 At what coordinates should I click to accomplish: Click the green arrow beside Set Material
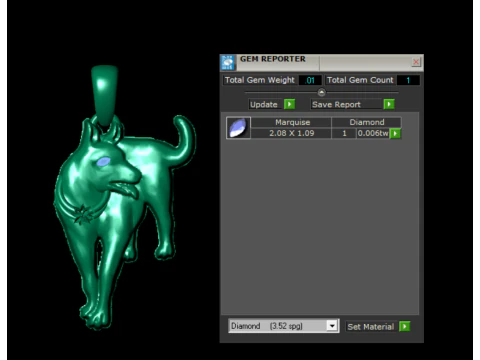click(405, 326)
